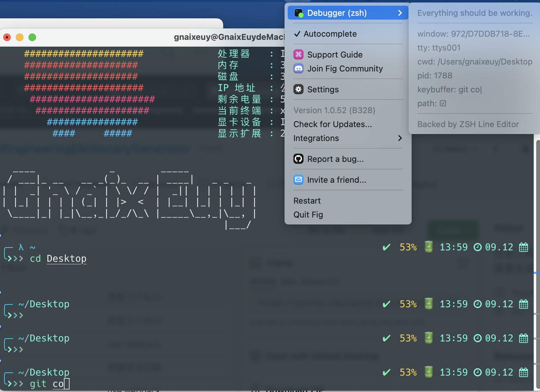Click the Settings gear icon
Screen dimensions: 540x392
(298, 89)
